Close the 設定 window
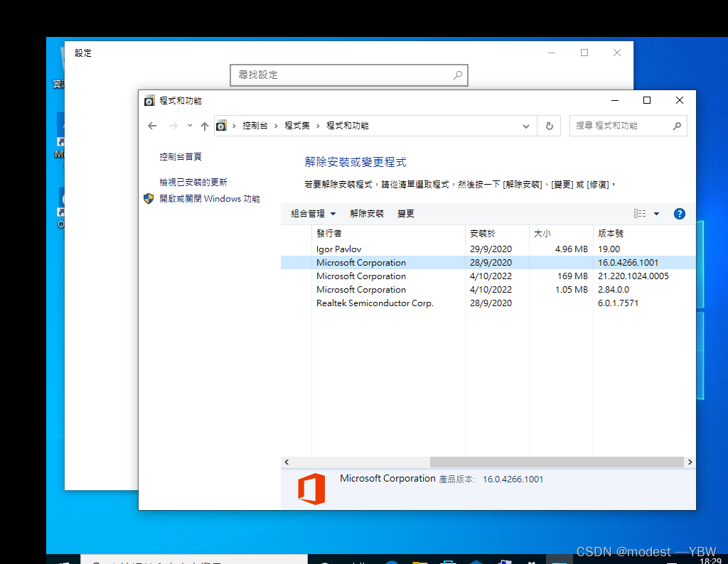Image resolution: width=728 pixels, height=564 pixels. [617, 53]
